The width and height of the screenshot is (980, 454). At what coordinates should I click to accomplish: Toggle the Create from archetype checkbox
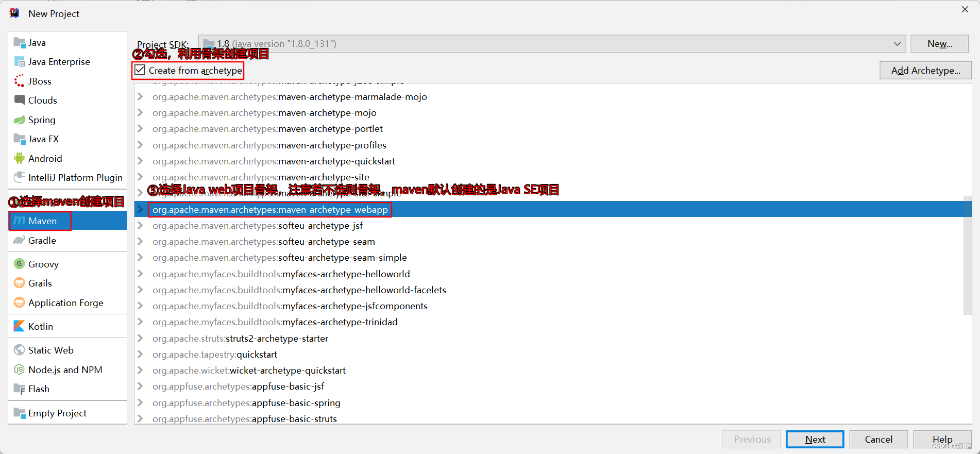coord(140,70)
